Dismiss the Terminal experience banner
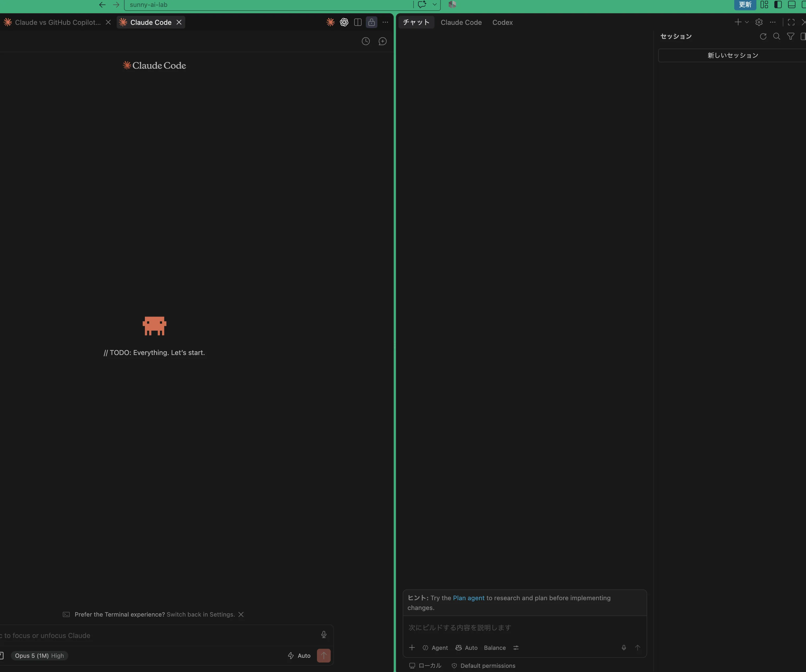This screenshot has width=806, height=672. [x=241, y=614]
